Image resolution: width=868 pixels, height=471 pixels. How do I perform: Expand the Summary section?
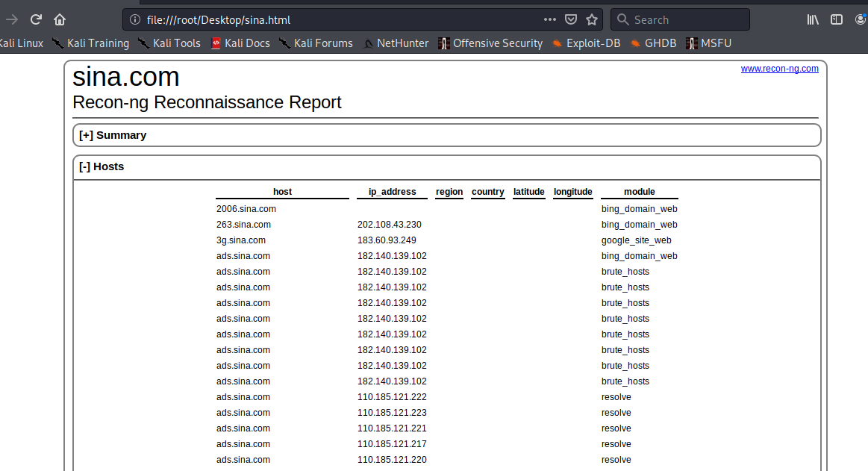click(113, 135)
